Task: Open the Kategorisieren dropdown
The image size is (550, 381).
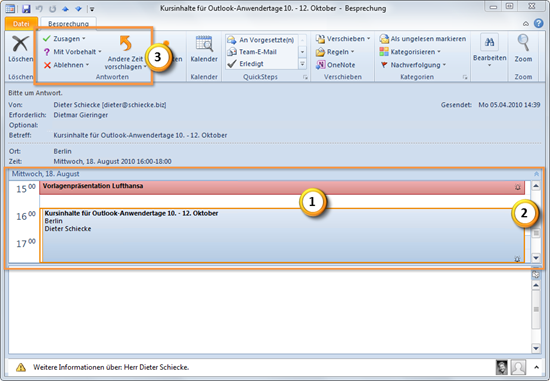Action: [410, 52]
